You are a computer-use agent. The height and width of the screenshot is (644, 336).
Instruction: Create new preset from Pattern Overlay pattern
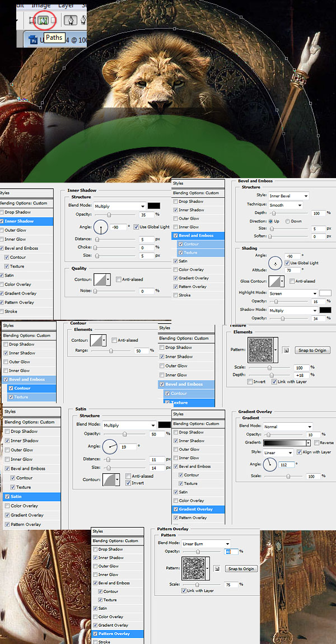point(217,568)
